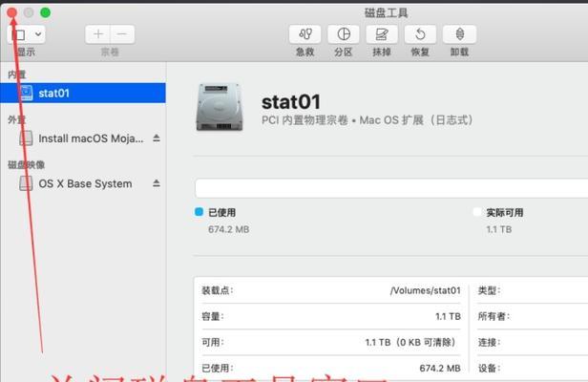Close the Disk Utility window
This screenshot has height=382, width=588.
click(x=11, y=12)
